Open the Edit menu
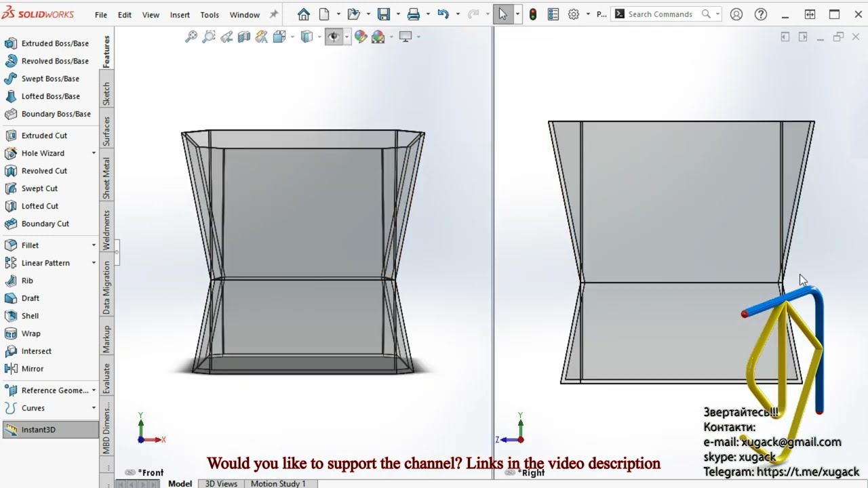Image resolution: width=868 pixels, height=488 pixels. pyautogui.click(x=125, y=14)
